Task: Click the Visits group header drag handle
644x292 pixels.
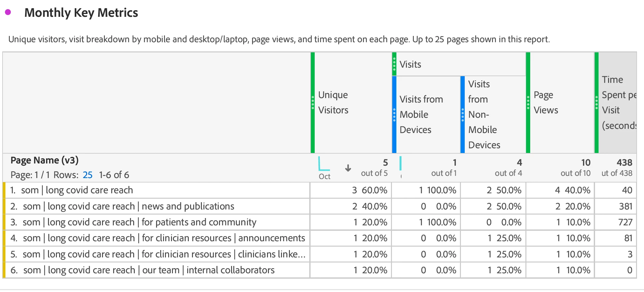Action: (x=394, y=64)
